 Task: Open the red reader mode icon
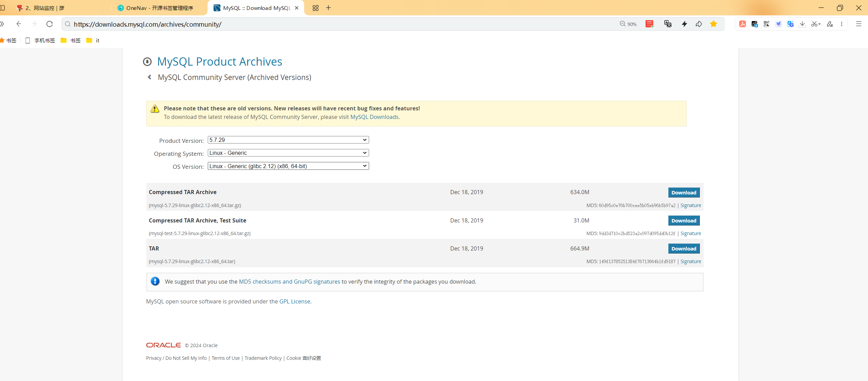click(649, 24)
